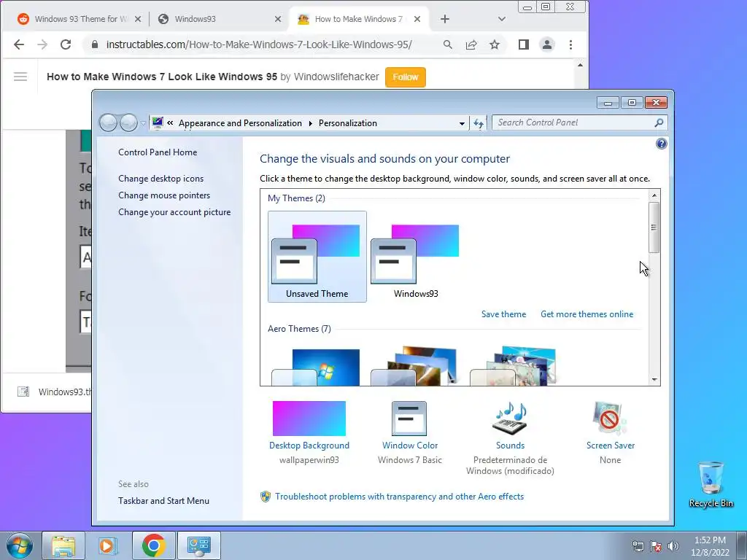
Task: Reload the Chrome page
Action: tap(66, 44)
